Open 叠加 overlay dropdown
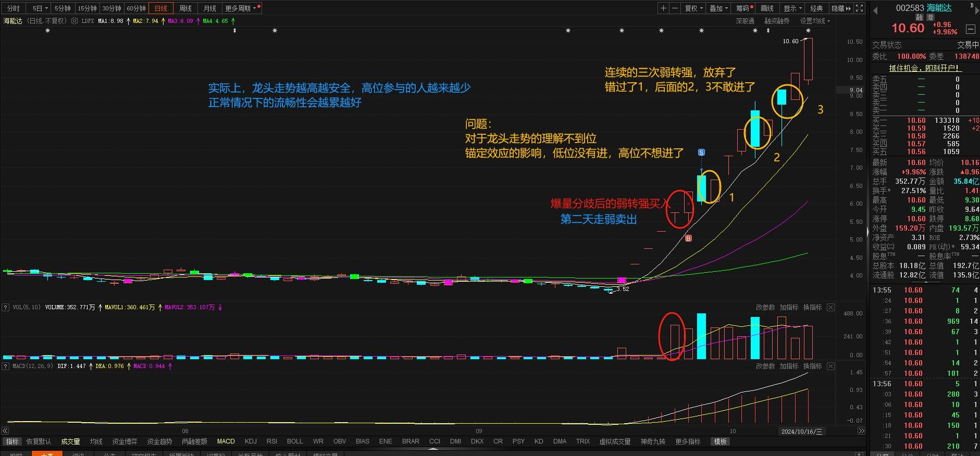The height and width of the screenshot is (456, 980). [x=719, y=8]
